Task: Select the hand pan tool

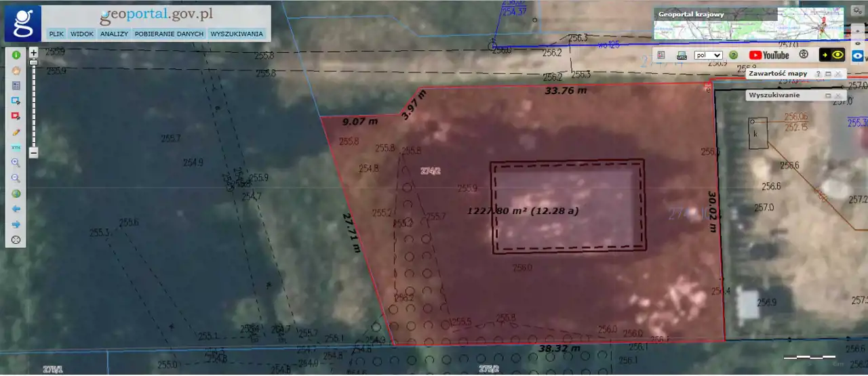Action: [16, 70]
